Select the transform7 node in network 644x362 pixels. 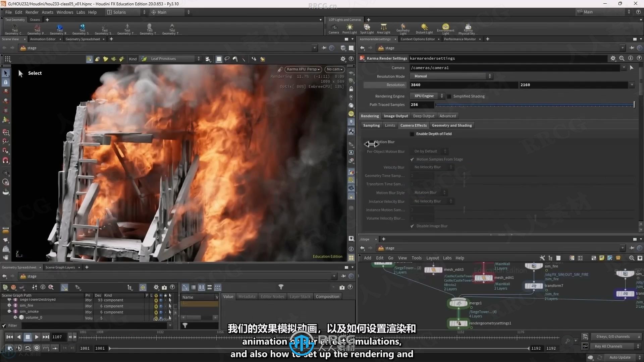pos(534,286)
